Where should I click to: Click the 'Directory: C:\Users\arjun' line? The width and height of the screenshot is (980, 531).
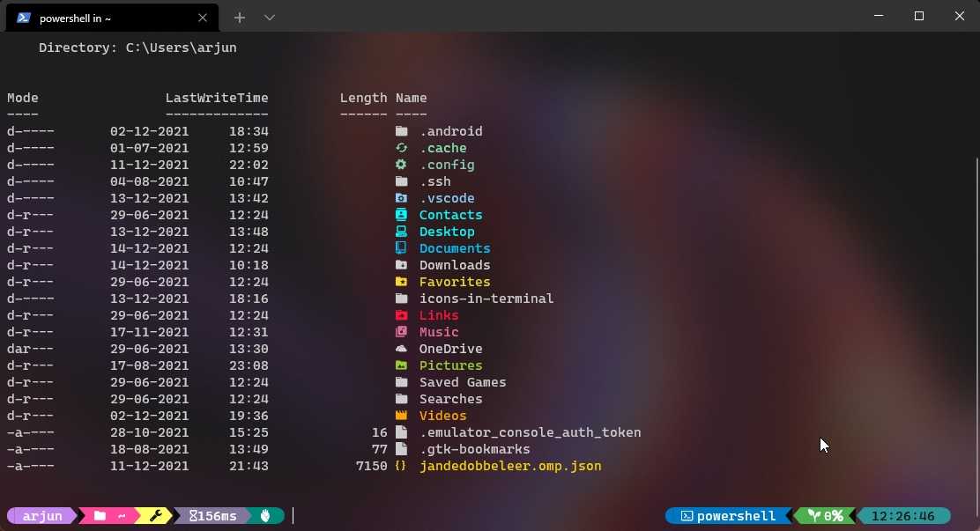(x=137, y=48)
